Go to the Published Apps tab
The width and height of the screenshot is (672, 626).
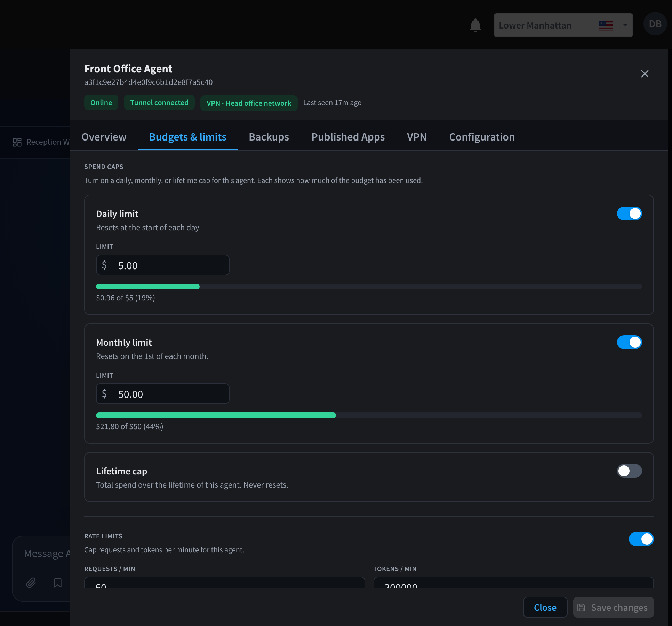[x=348, y=137]
